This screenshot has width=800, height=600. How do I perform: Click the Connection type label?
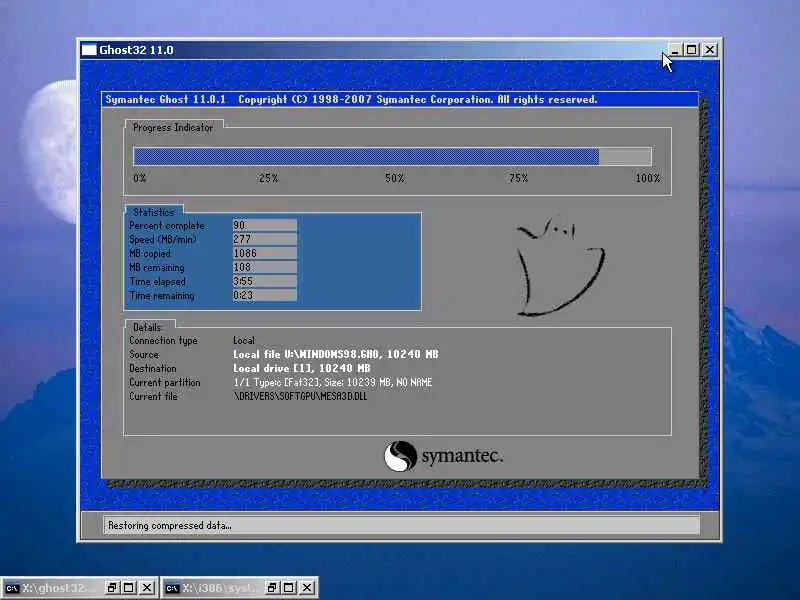tap(163, 340)
